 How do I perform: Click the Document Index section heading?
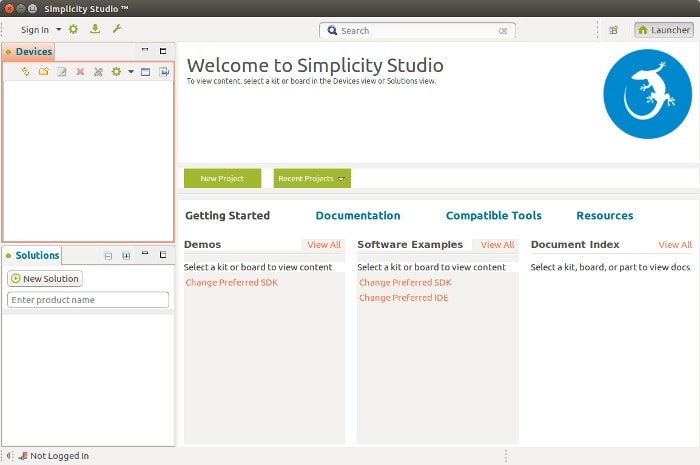pos(575,245)
